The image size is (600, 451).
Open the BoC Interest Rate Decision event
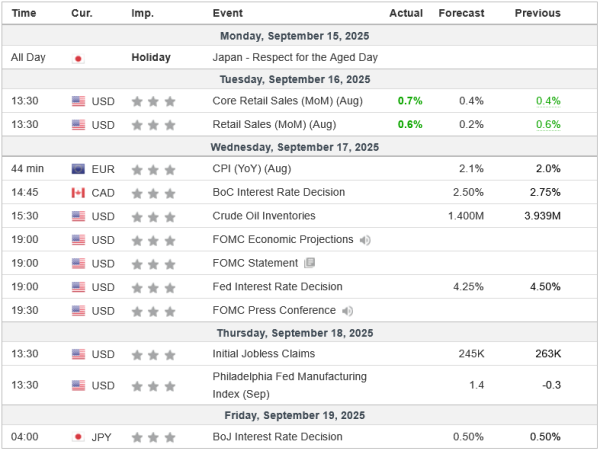[277, 192]
